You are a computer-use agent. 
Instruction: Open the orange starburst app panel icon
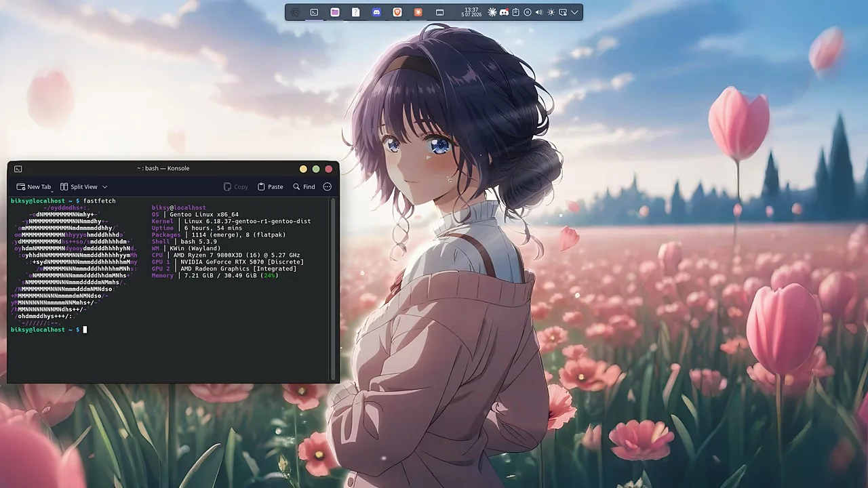coord(418,12)
